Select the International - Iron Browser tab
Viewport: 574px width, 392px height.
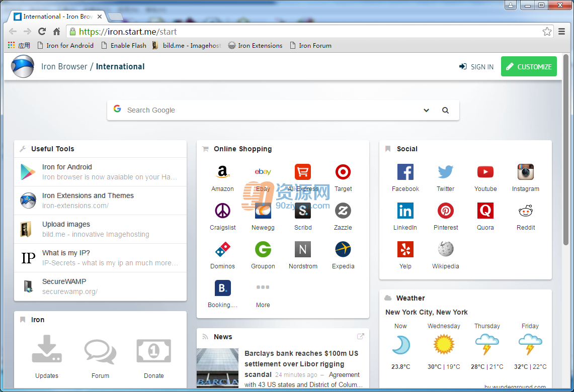58,17
